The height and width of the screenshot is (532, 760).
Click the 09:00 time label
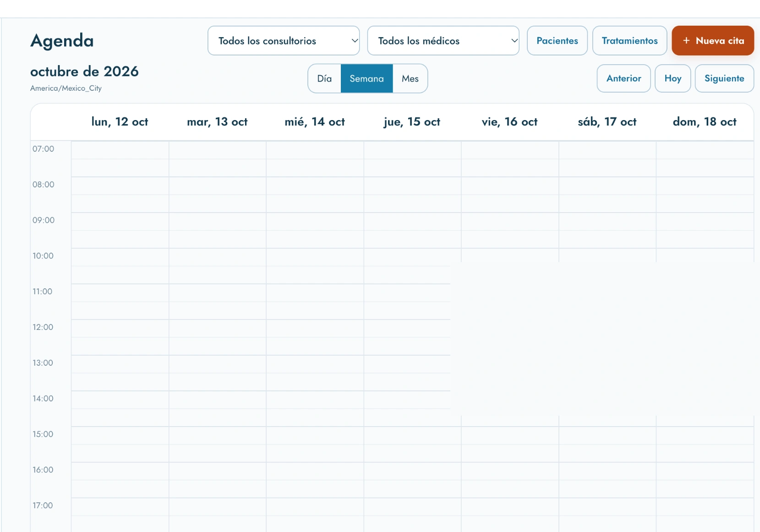click(x=43, y=220)
